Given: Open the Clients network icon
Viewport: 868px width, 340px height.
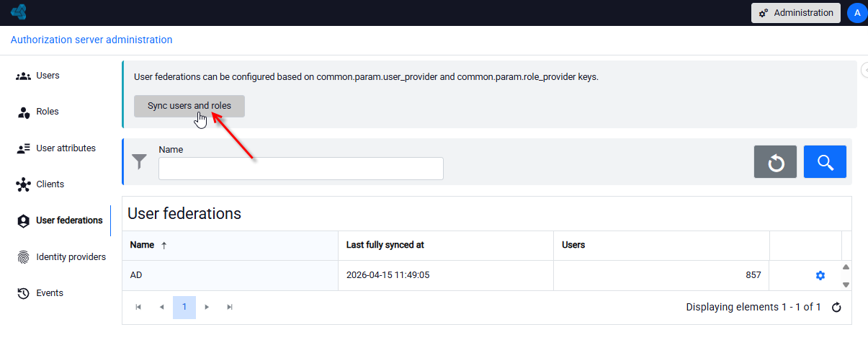Looking at the screenshot, I should coord(23,184).
